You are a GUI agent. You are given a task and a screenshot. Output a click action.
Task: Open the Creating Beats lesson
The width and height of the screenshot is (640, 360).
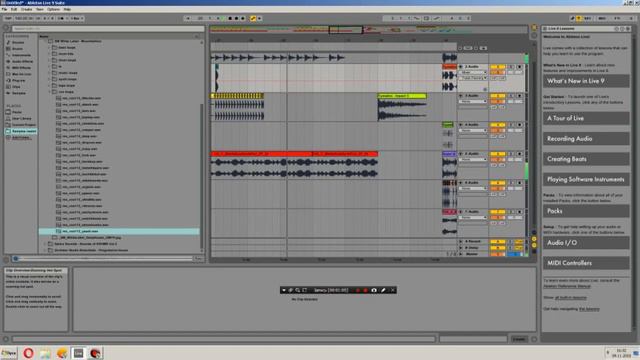[x=586, y=159]
